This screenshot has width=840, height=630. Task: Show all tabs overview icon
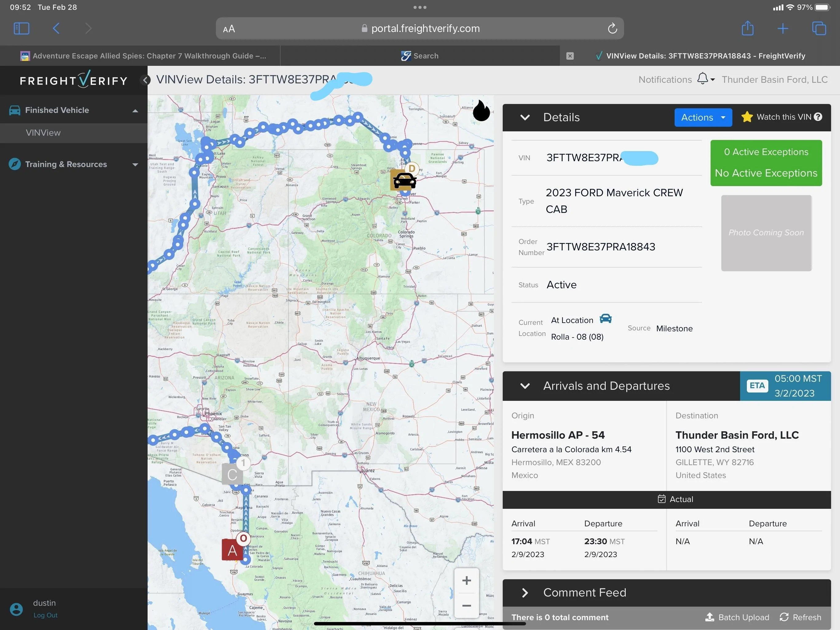819,29
